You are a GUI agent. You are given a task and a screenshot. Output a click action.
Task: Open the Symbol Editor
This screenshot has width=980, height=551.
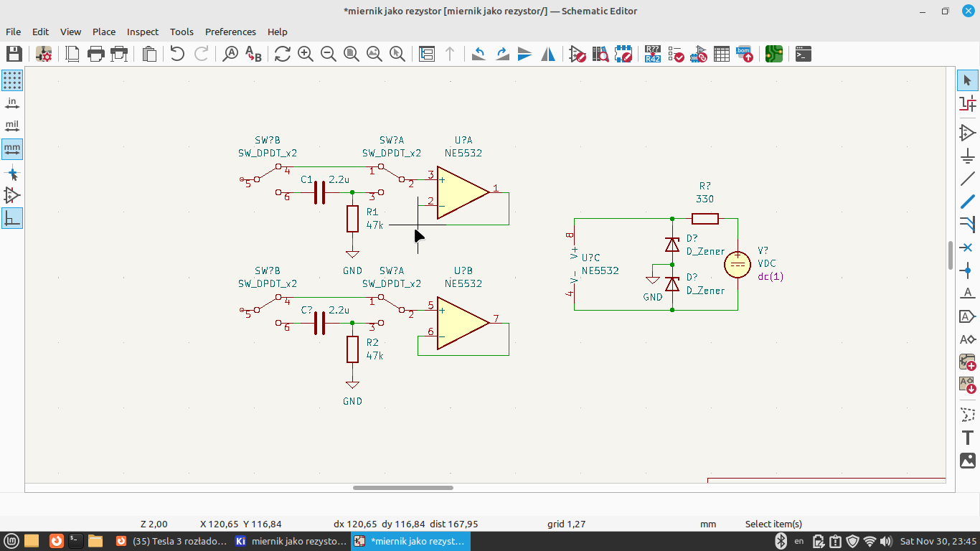tap(578, 54)
